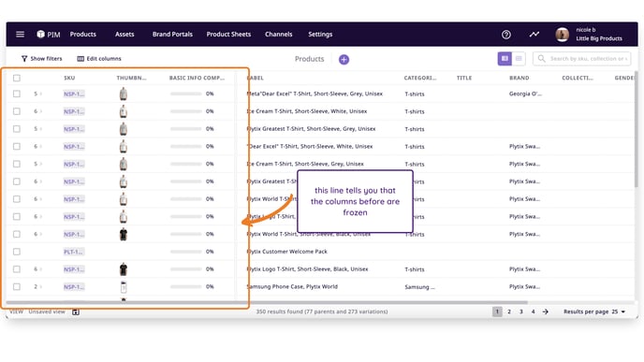Click Edit columns button
Image resolution: width=644 pixels, height=362 pixels.
99,59
